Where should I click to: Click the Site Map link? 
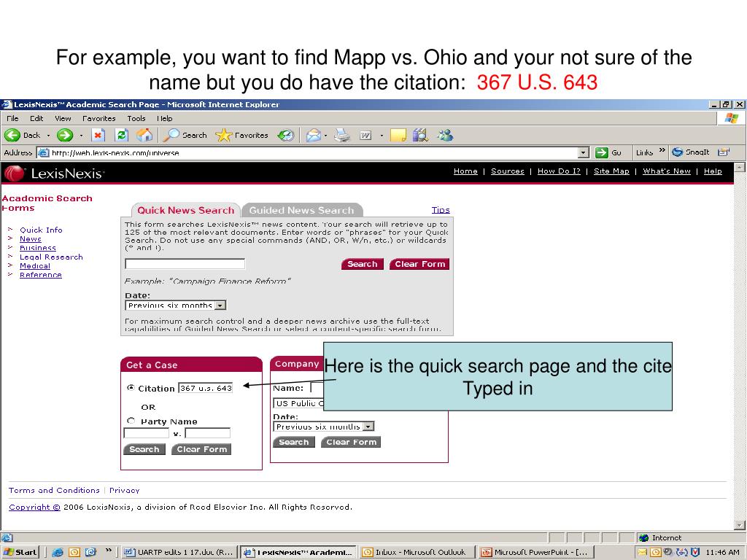[611, 171]
